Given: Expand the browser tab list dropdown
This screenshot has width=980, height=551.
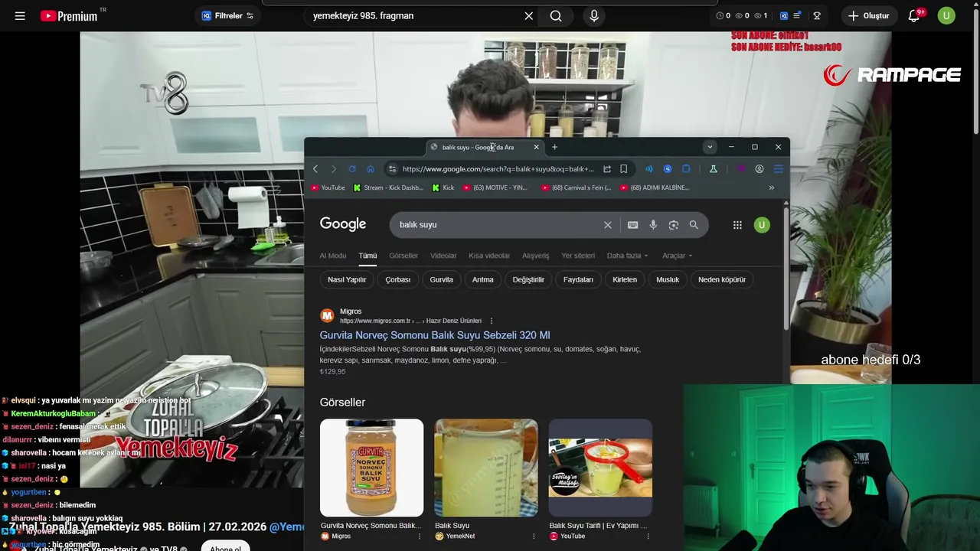Looking at the screenshot, I should click(710, 147).
